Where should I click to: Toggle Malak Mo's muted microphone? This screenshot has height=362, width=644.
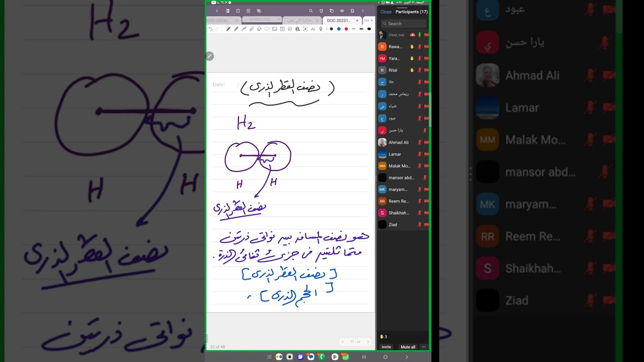click(420, 166)
